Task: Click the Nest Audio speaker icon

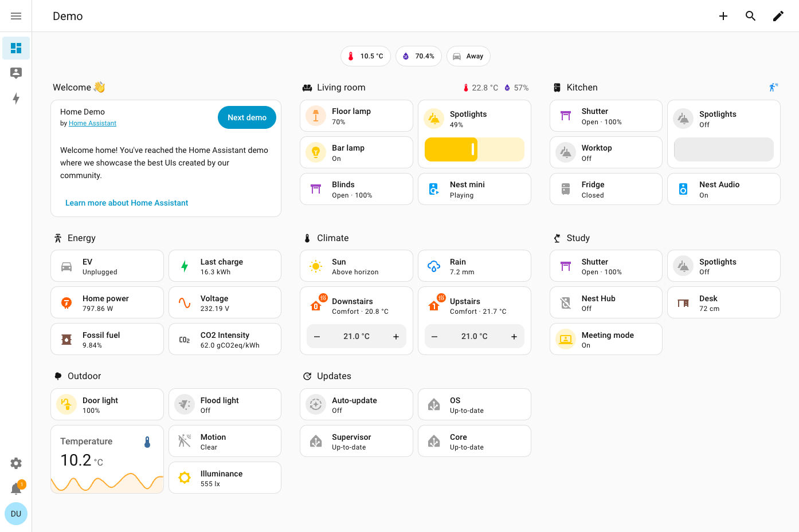Action: coord(683,189)
